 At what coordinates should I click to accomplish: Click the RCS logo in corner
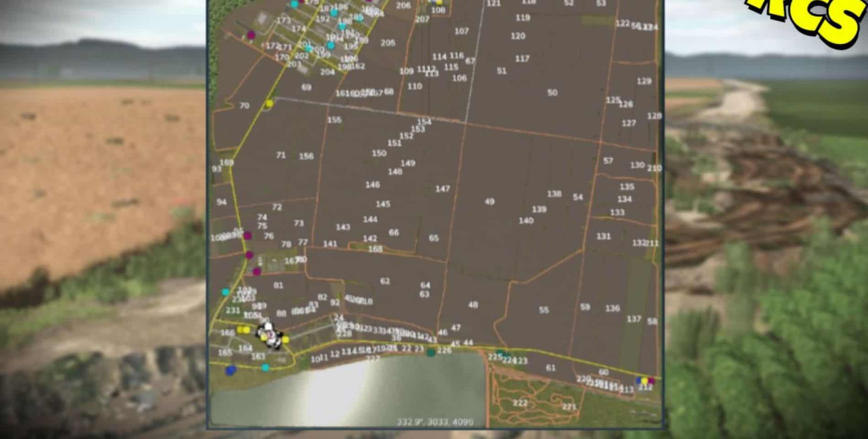[x=813, y=18]
